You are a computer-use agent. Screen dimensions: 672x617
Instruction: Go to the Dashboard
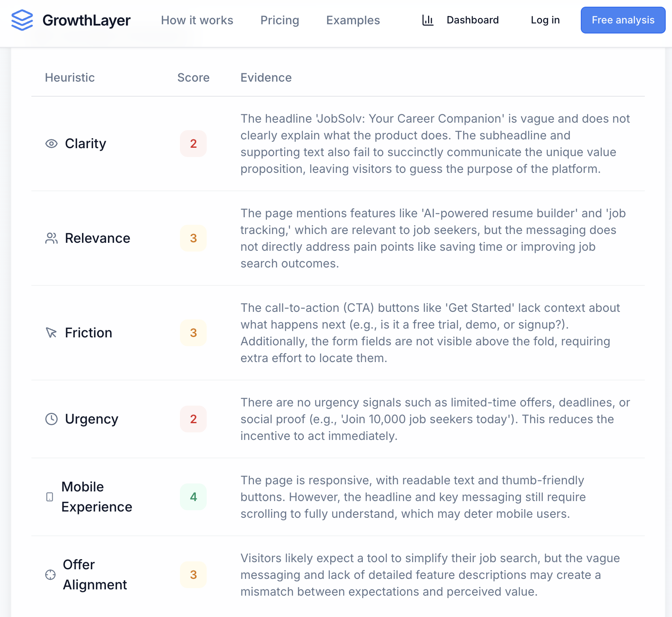472,20
